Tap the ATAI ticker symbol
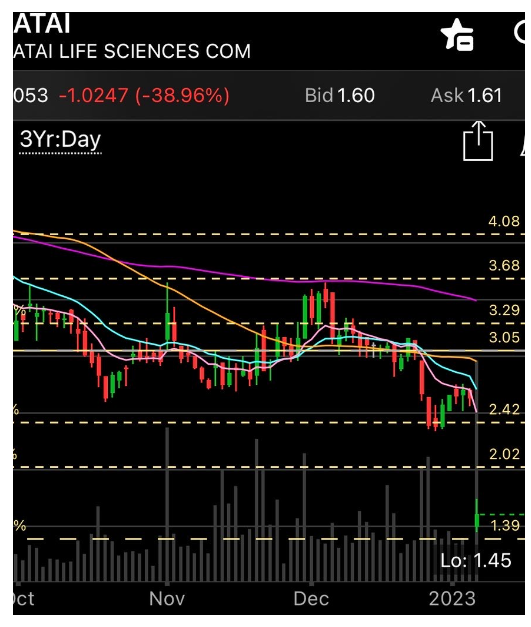This screenshot has width=531, height=627. (x=42, y=24)
